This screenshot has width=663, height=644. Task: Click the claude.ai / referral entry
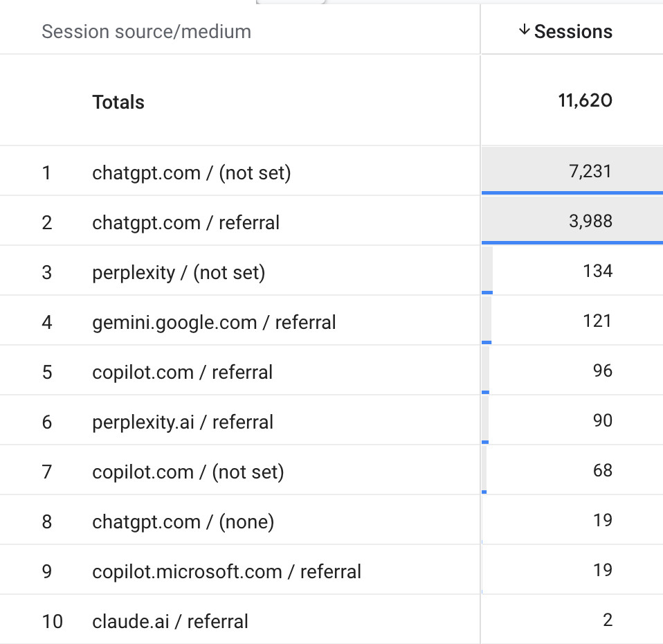170,621
